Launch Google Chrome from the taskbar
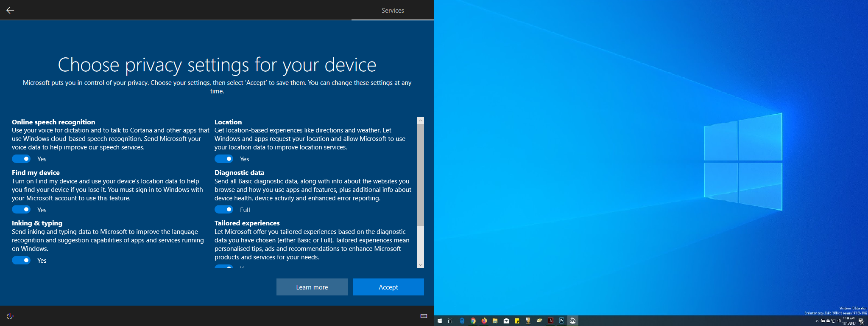This screenshot has width=868, height=326. [473, 321]
